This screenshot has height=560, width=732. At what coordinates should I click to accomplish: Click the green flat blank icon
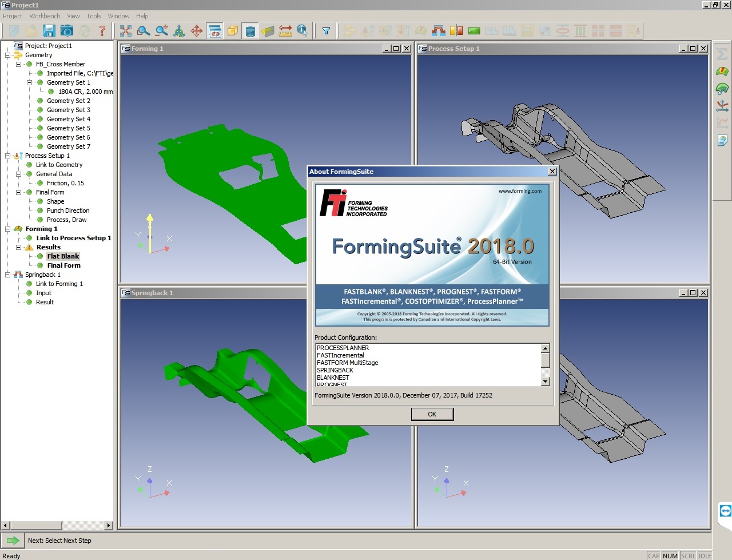474,31
